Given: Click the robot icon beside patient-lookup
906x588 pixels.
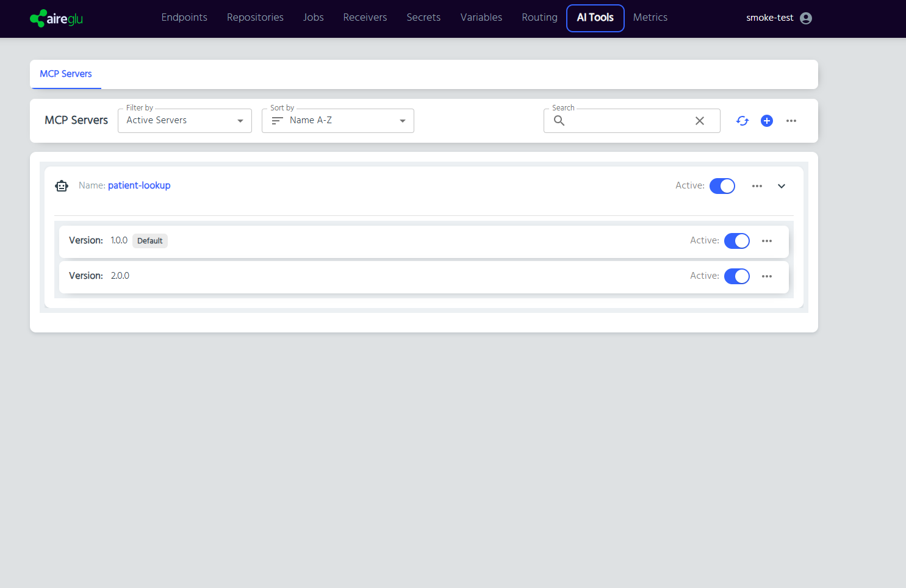Looking at the screenshot, I should (62, 186).
